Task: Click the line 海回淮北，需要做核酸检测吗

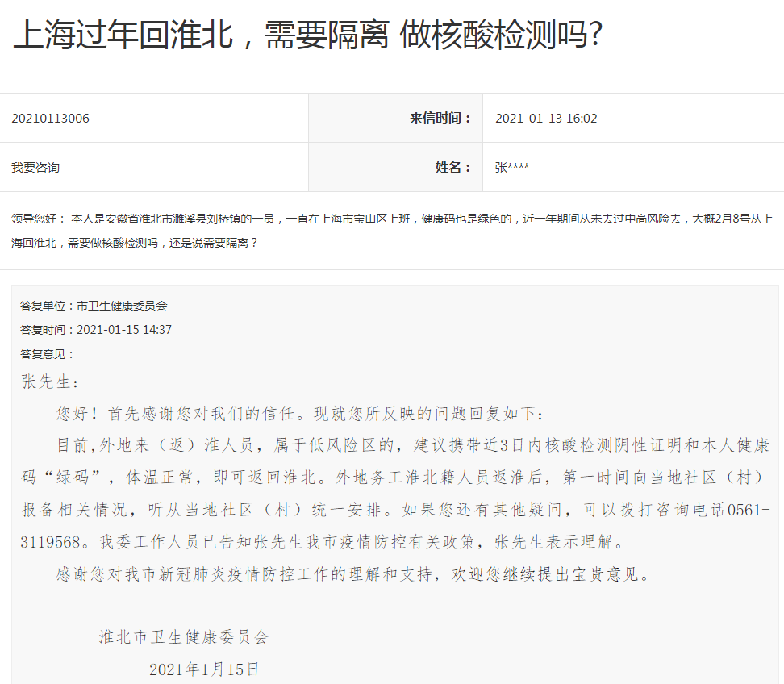Action: [x=134, y=243]
